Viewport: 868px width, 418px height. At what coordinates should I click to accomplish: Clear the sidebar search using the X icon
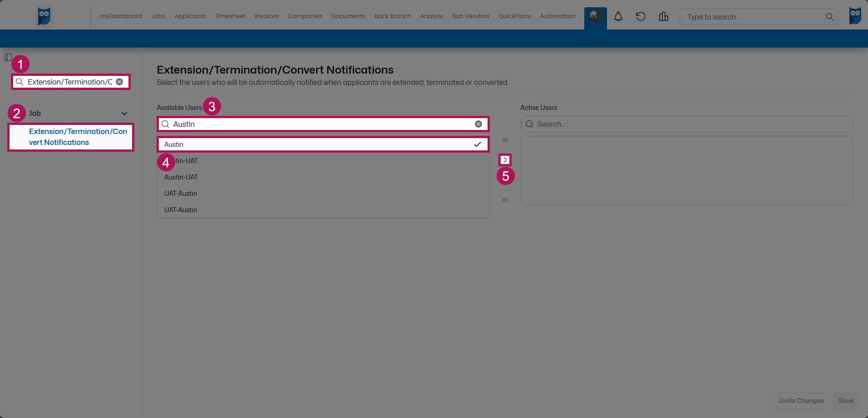(119, 81)
